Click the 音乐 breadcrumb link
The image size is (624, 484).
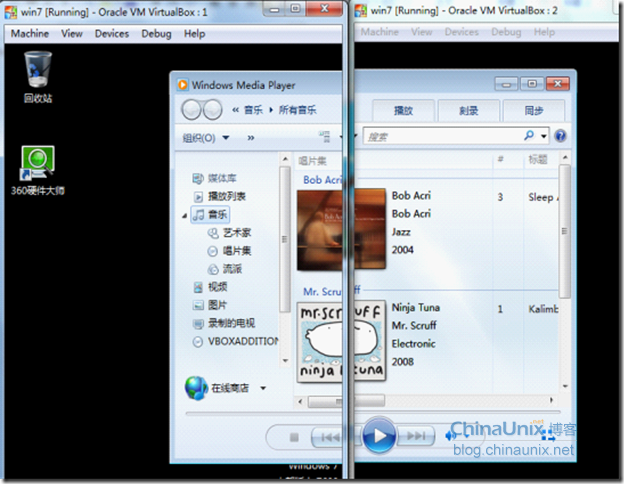[254, 110]
